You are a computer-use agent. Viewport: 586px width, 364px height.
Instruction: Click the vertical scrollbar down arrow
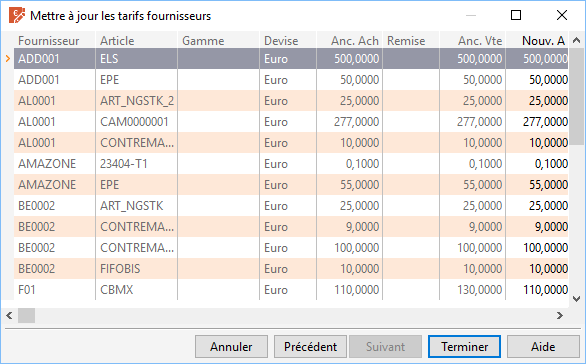576,299
